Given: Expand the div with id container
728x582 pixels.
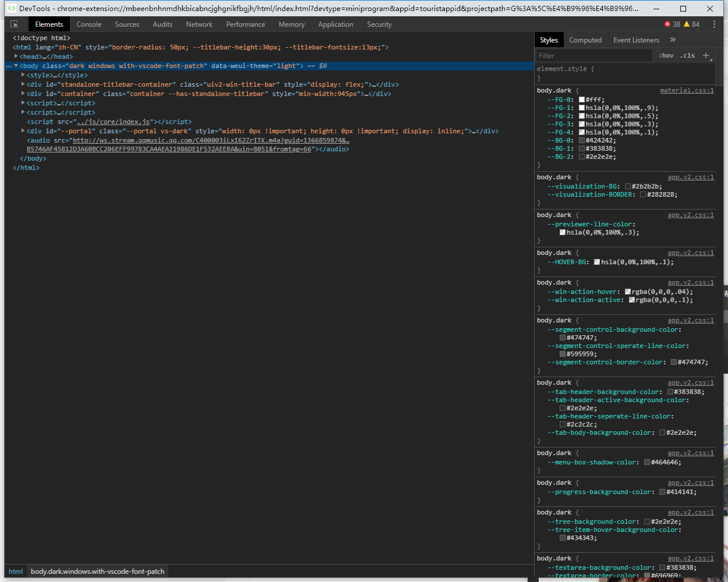Looking at the screenshot, I should point(23,94).
